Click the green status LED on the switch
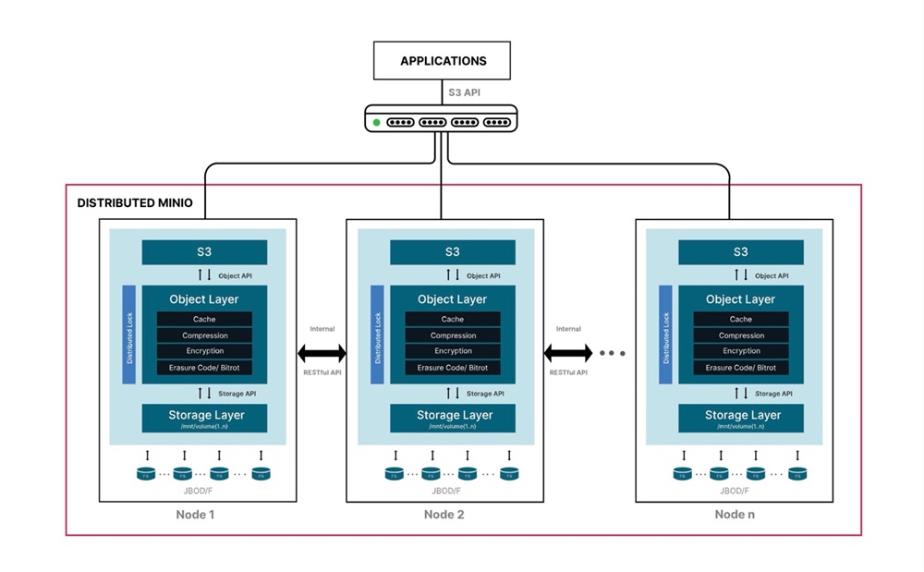Viewport: 924px width, 572px height. (x=376, y=122)
